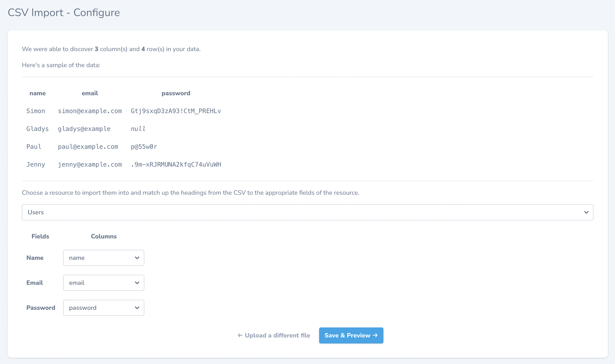Click the Fields heading
Viewport: 615px width, 364px height.
point(40,236)
